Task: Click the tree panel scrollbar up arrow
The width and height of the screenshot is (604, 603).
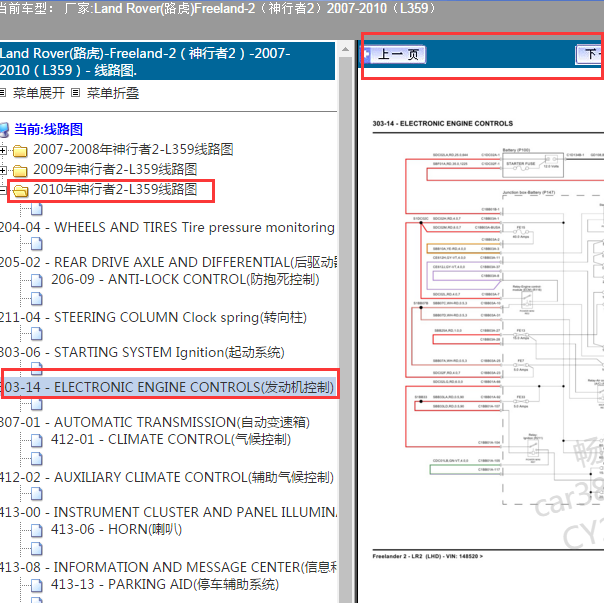Action: point(346,49)
